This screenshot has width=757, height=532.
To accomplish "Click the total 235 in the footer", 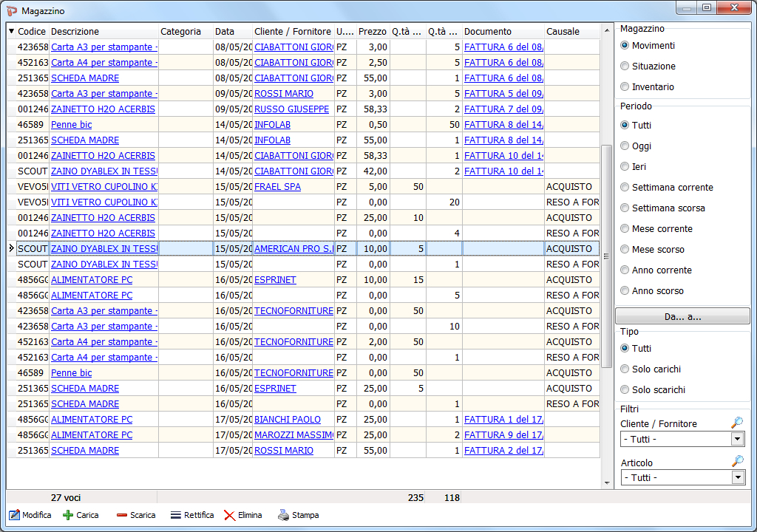I will coord(415,498).
